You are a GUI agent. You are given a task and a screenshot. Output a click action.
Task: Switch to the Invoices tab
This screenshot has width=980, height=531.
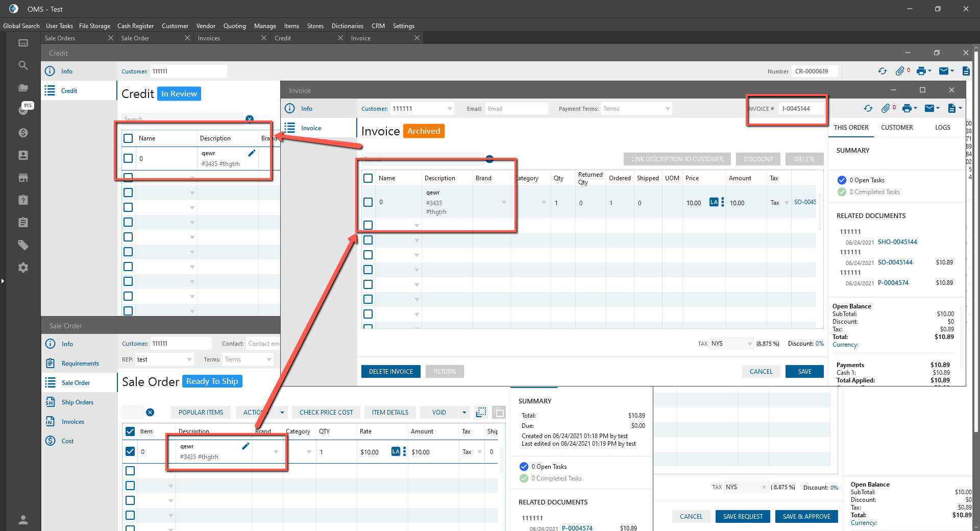209,38
